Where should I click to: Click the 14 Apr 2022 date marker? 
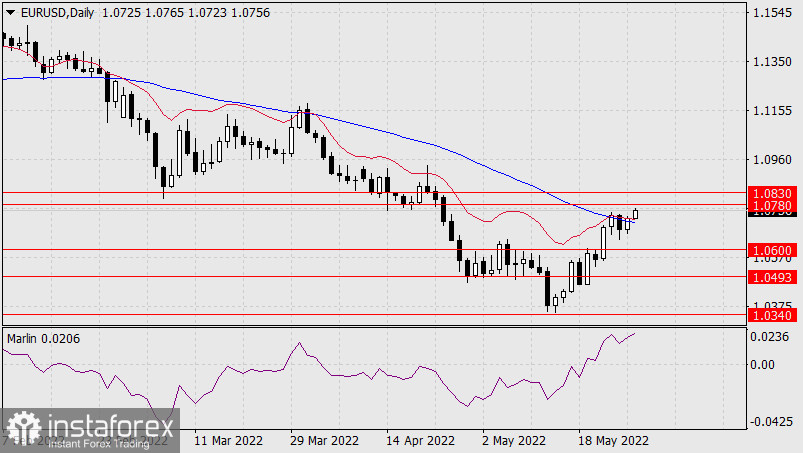(420, 441)
